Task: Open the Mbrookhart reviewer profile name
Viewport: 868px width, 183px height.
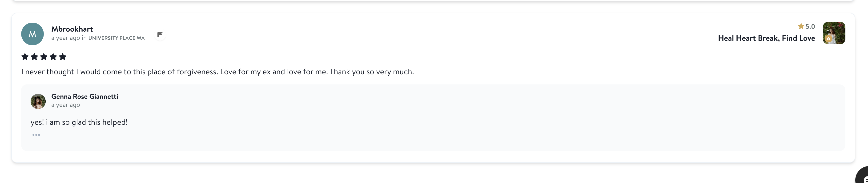Action: click(72, 29)
